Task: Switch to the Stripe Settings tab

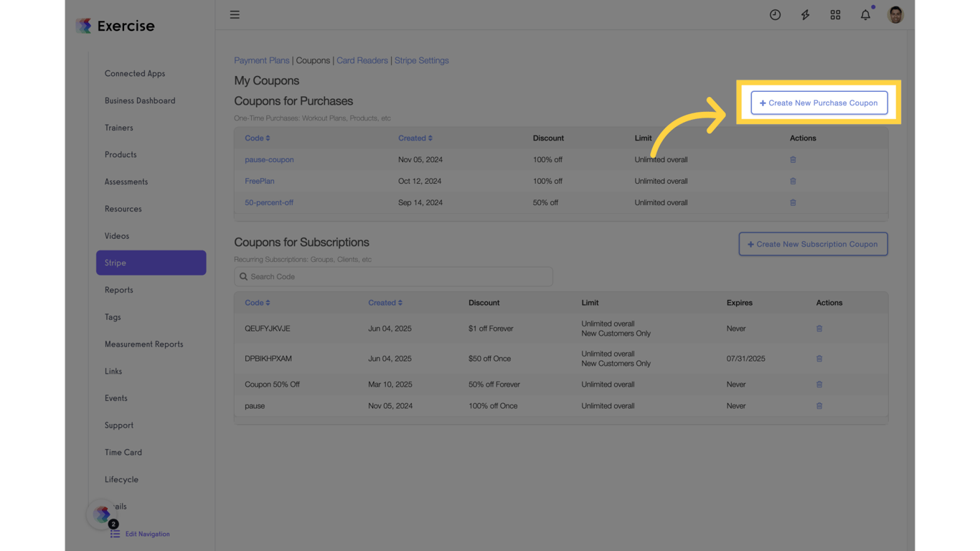Action: pos(422,60)
